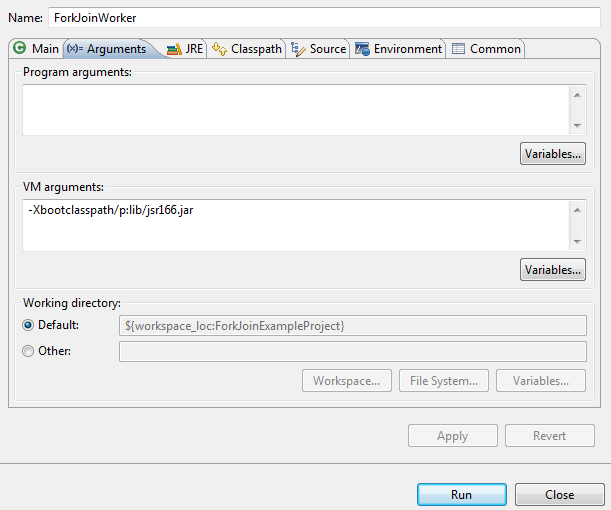
Task: Click inside the VM arguments text area
Action: (296, 226)
